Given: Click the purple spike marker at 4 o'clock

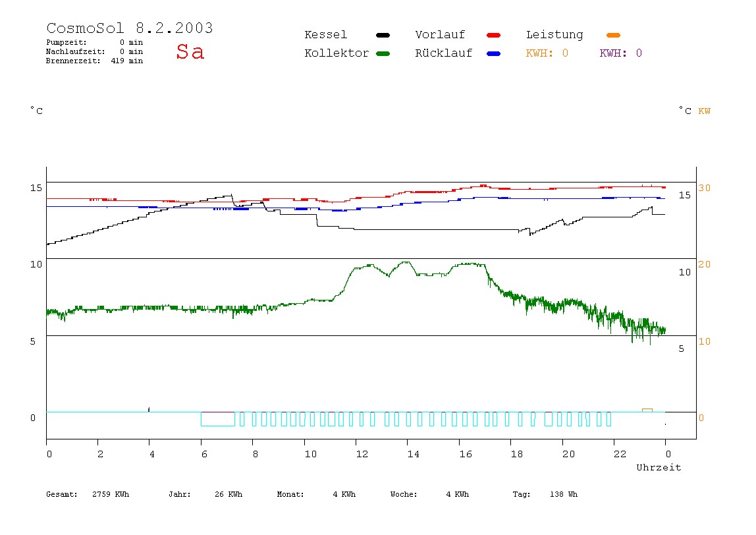Looking at the screenshot, I should [149, 410].
